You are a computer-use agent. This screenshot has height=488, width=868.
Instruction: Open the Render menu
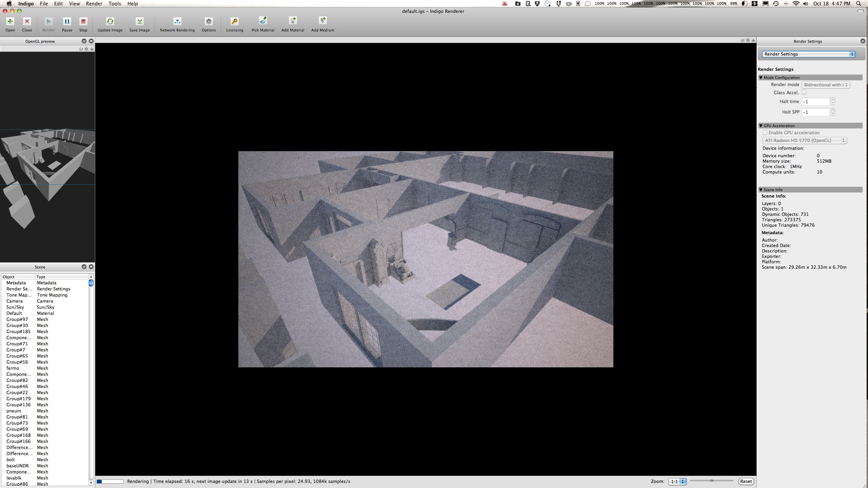point(94,4)
